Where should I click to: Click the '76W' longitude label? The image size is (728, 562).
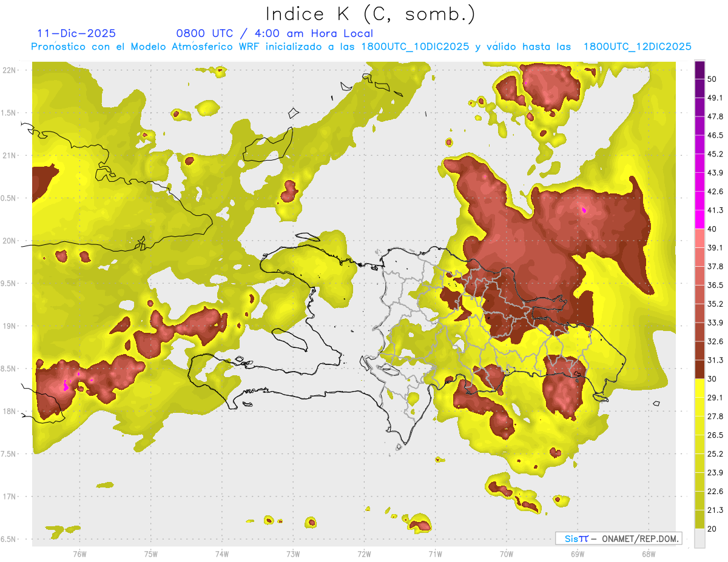pos(79,554)
